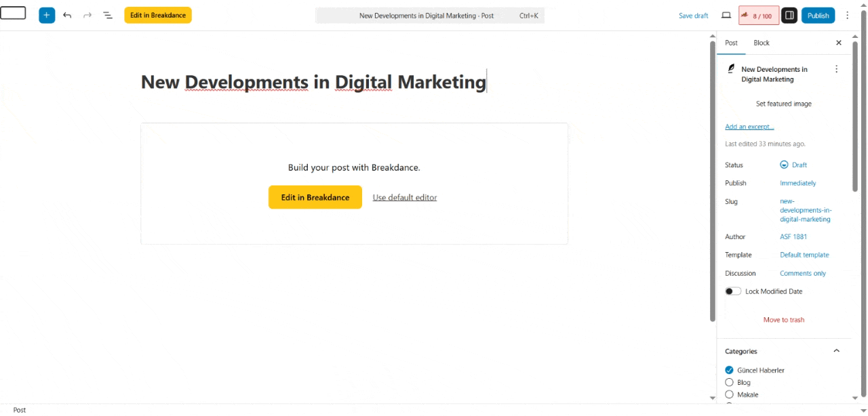
Task: Click the post title text field
Action: pyautogui.click(x=313, y=82)
